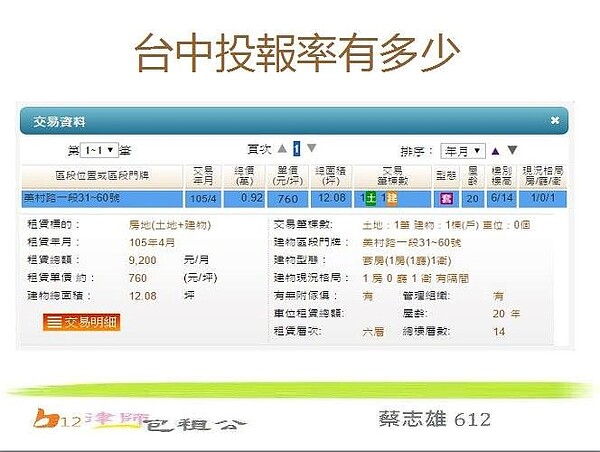Go to previous page with the 頁次 up arrow
The image size is (600, 452).
tap(282, 148)
